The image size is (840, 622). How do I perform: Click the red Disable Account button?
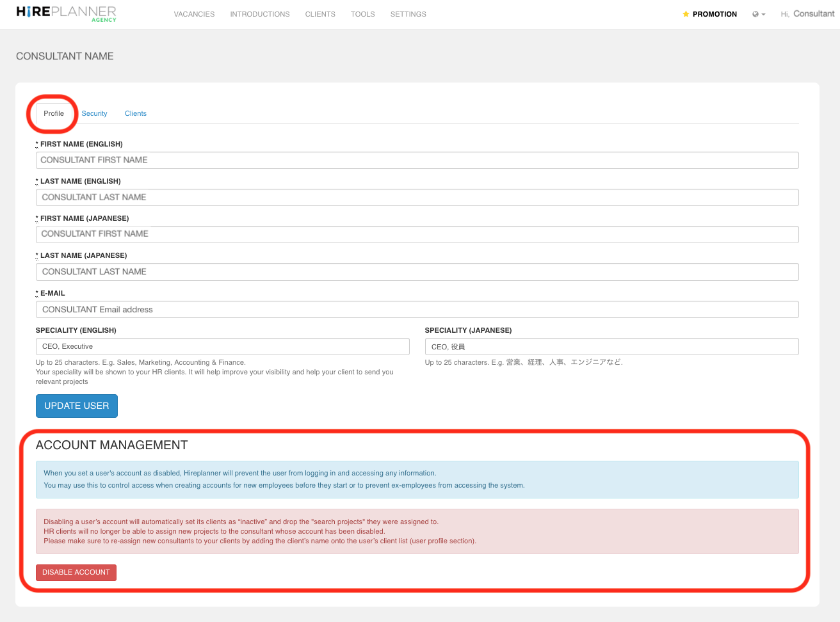[x=76, y=572]
